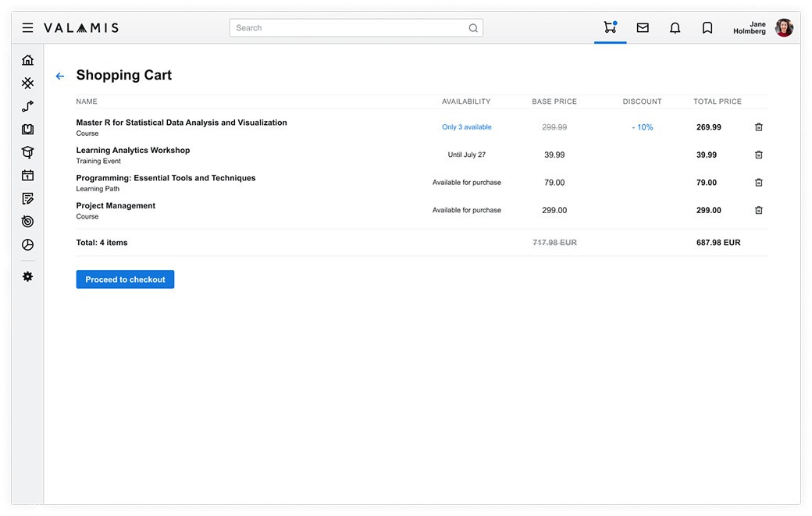Click the Shopping Cart page heading
The width and height of the screenshot is (812, 516).
[x=124, y=75]
